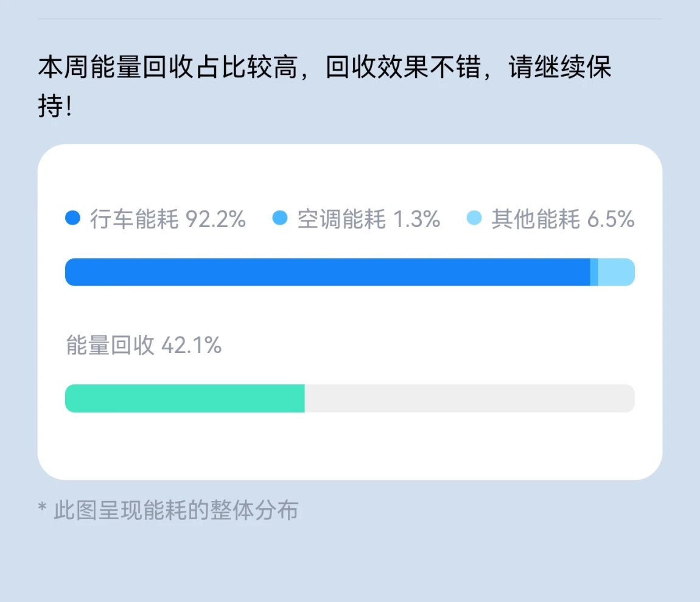Screen dimensions: 700x602
Task: Tap the 此图呈现能耗的整体分布 footnote
Action: coord(168,510)
